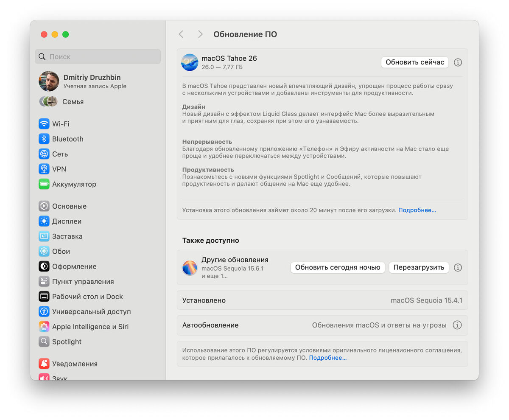This screenshot has width=509, height=420.
Task: Select Дисплеи label in sidebar
Action: (x=67, y=221)
